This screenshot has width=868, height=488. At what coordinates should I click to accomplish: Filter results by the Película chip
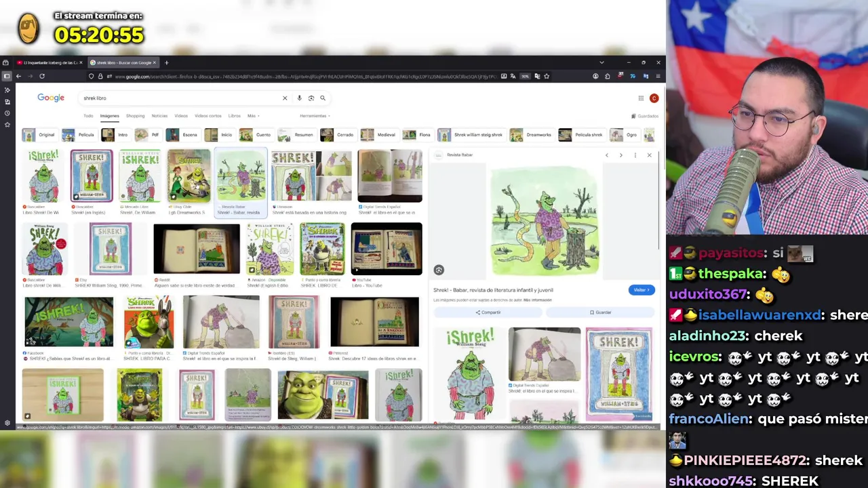[x=79, y=135]
